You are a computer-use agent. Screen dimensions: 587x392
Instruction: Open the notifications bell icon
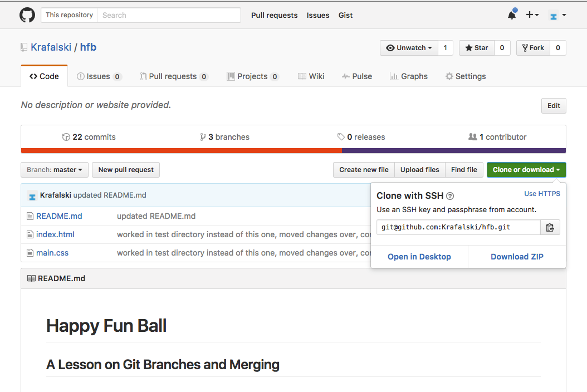(x=512, y=15)
